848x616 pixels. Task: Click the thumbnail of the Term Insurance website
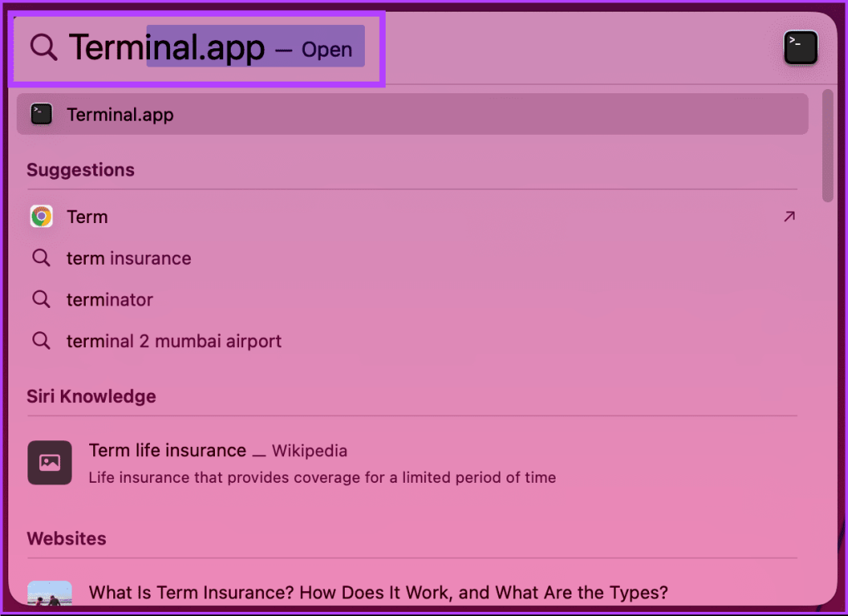(x=50, y=594)
